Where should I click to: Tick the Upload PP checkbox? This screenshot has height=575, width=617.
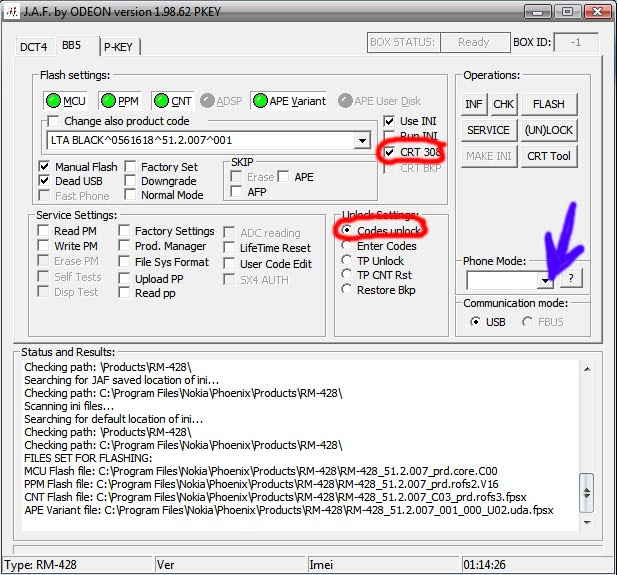124,279
